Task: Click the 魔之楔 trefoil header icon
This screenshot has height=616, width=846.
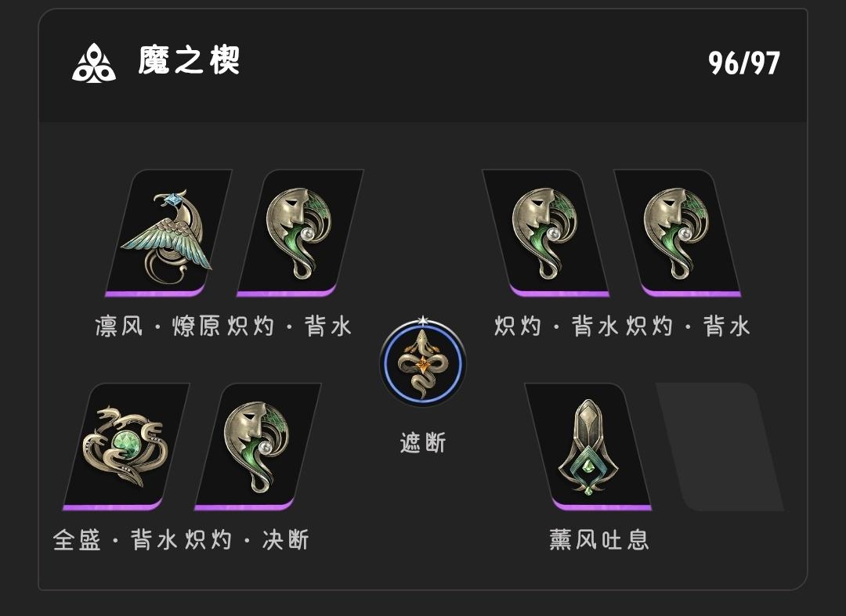Action: pos(94,63)
